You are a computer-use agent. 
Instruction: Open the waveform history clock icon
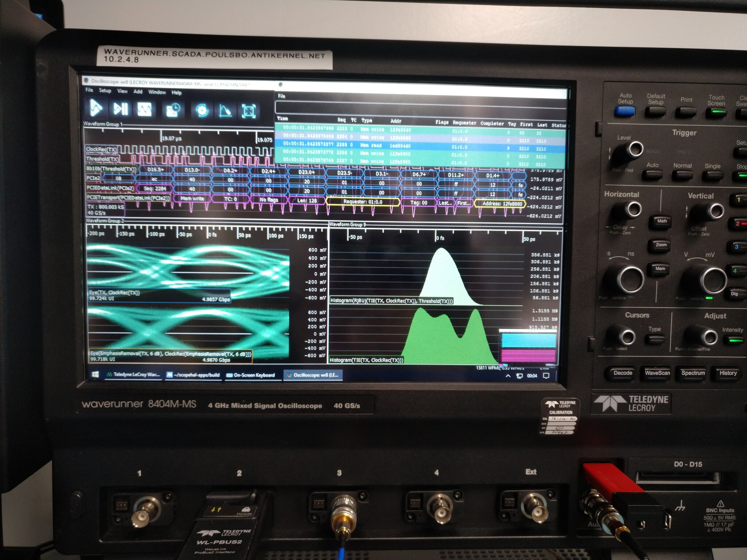click(x=173, y=110)
